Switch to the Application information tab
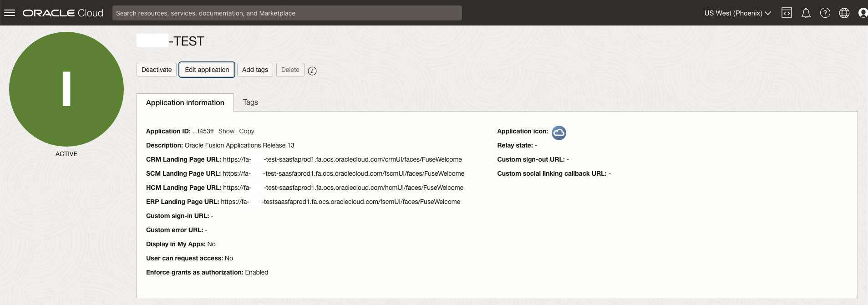The width and height of the screenshot is (868, 305). coord(185,102)
